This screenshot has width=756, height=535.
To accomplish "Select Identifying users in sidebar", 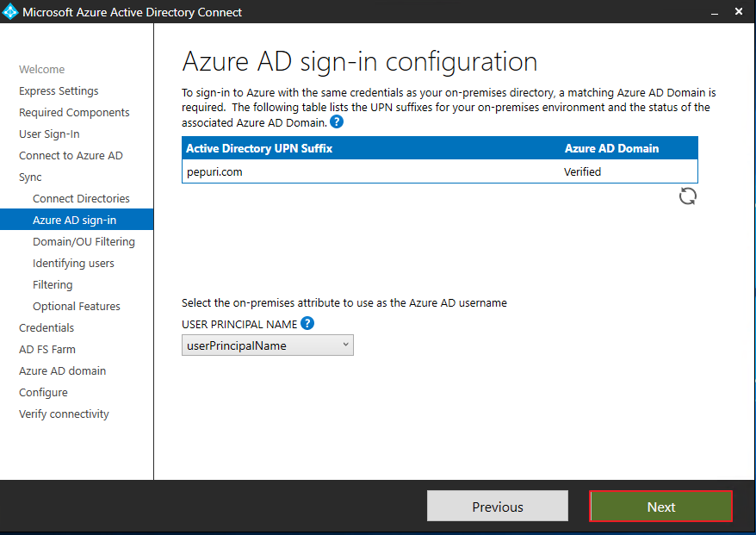I will (73, 264).
